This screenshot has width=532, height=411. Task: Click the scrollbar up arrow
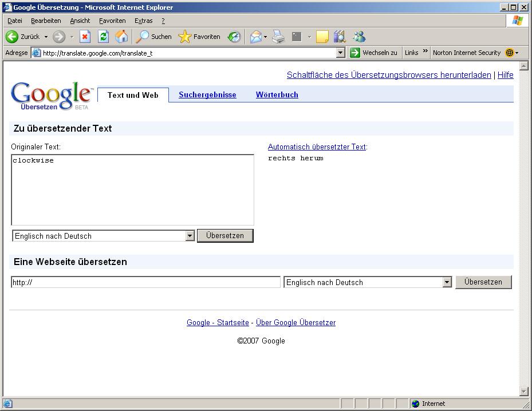(x=523, y=66)
